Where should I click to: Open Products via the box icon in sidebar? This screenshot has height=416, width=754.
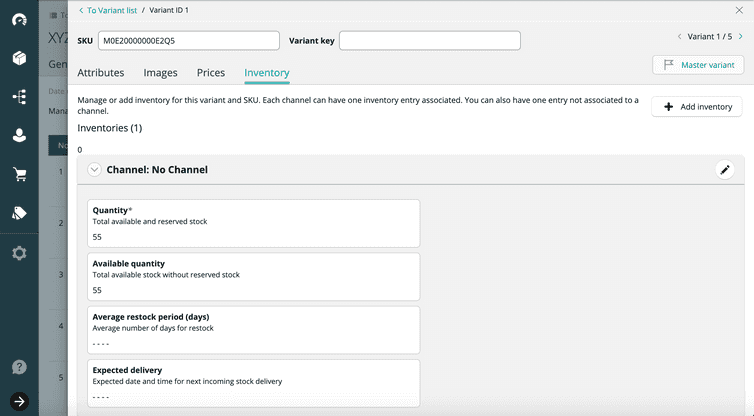pyautogui.click(x=19, y=58)
